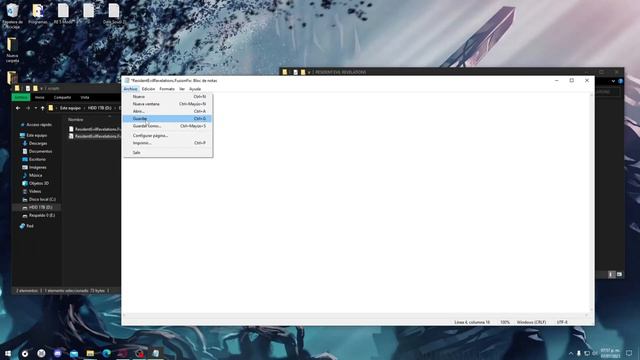Switch to Compartir tab in Explorer
The width and height of the screenshot is (640, 360).
click(x=62, y=98)
